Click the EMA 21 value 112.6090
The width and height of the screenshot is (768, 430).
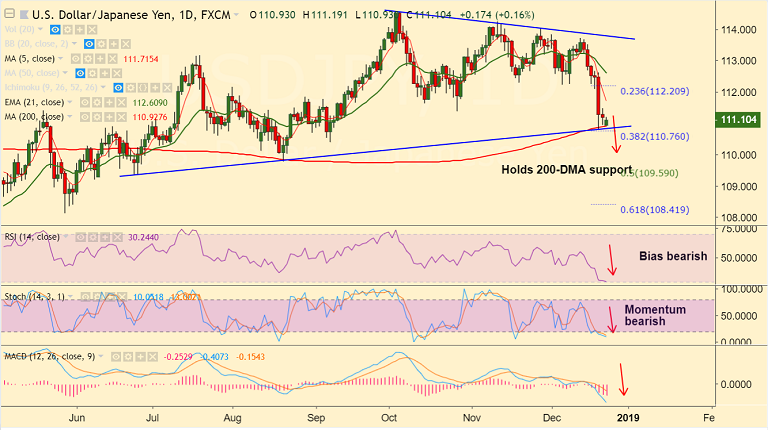pos(150,103)
